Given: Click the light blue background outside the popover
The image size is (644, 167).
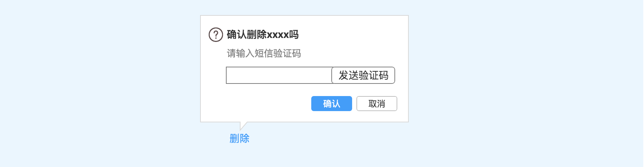Looking at the screenshot, I should pos(520,82).
